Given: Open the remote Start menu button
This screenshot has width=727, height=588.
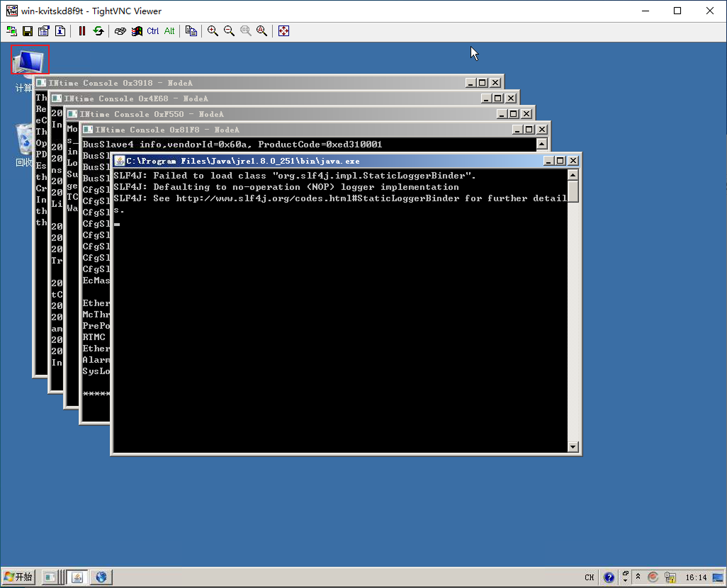Looking at the screenshot, I should (x=18, y=577).
